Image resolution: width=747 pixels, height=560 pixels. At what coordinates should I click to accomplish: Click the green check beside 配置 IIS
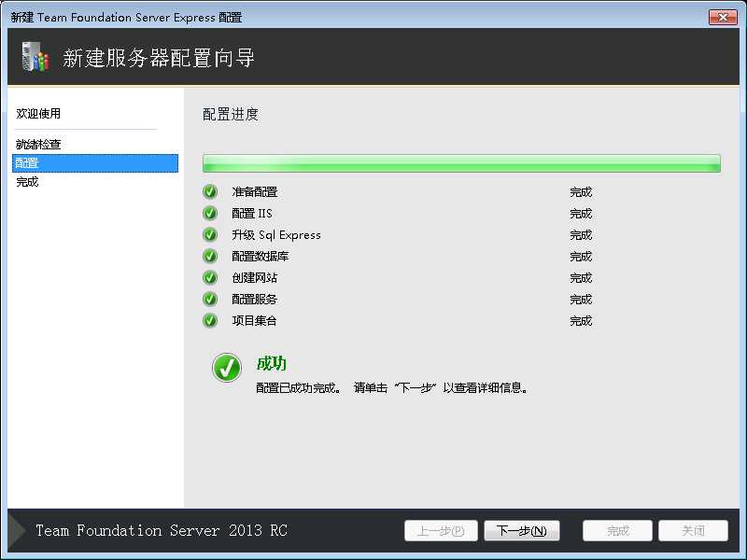coord(210,214)
